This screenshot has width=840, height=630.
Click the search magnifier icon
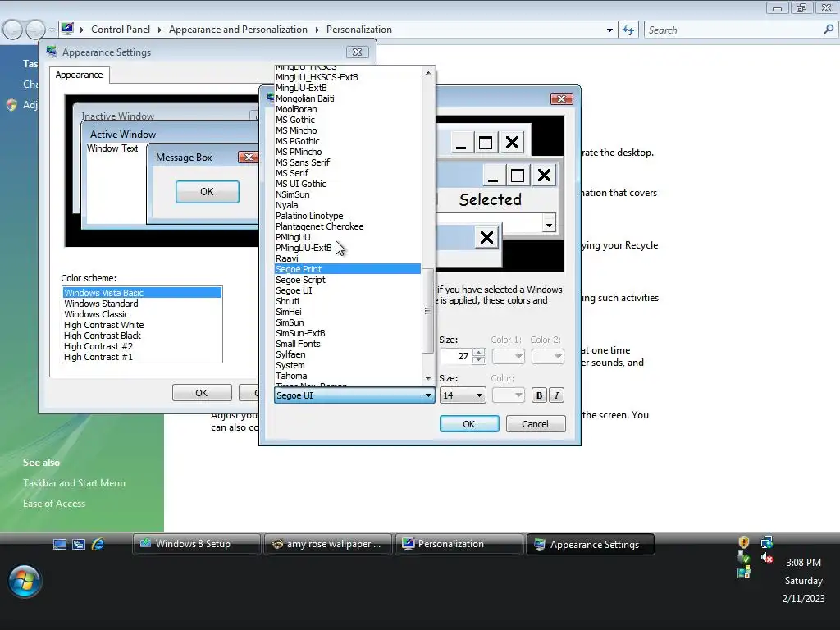tap(829, 30)
